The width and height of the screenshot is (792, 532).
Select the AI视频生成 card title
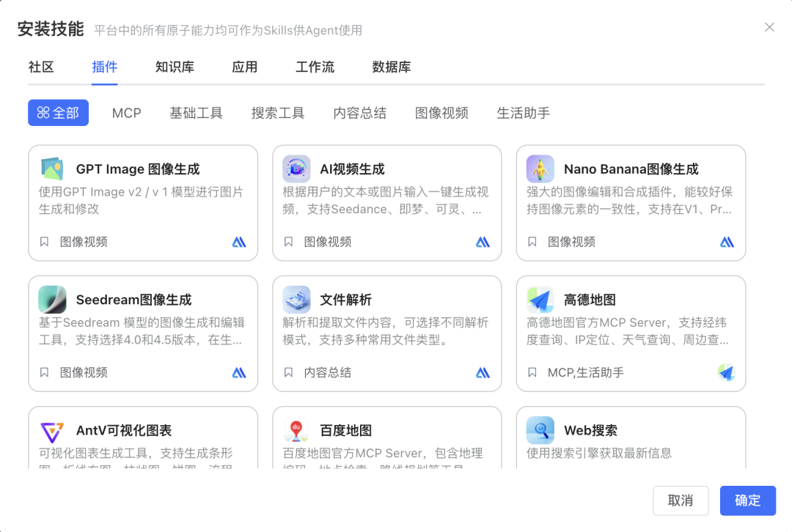point(352,169)
